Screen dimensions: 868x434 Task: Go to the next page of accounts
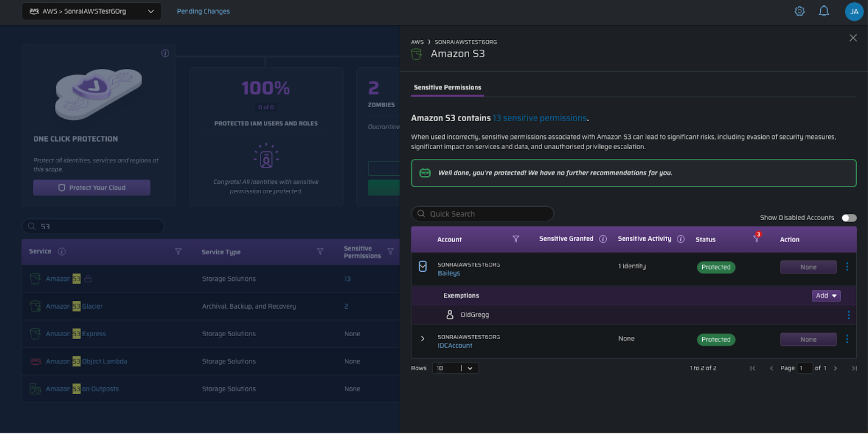[835, 369]
